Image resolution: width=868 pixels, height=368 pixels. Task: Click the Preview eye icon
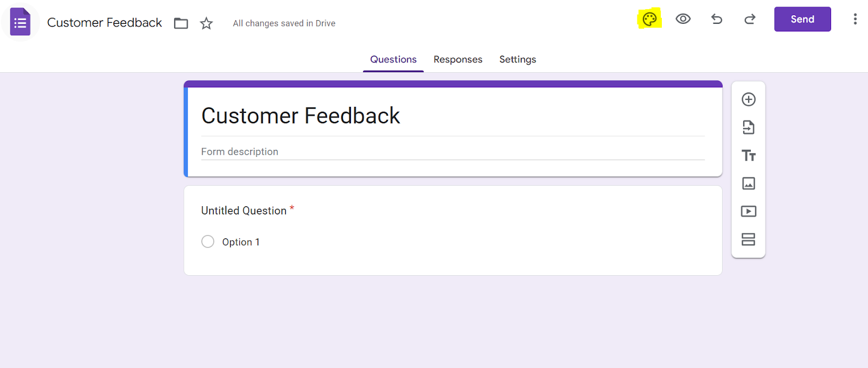point(683,19)
